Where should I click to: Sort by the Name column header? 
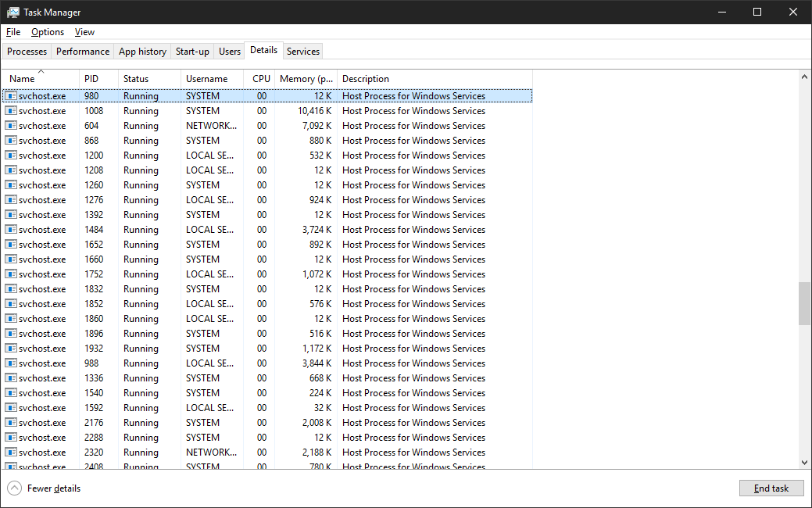41,79
